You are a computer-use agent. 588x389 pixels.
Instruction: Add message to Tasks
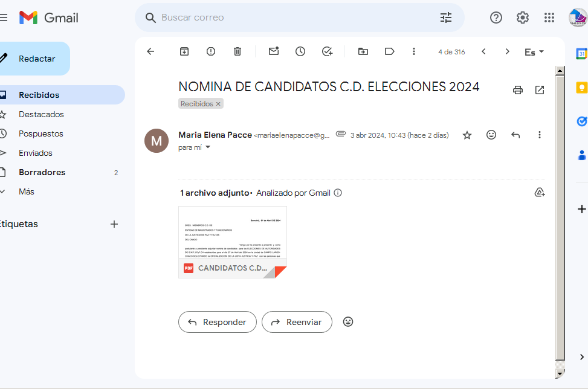click(327, 51)
